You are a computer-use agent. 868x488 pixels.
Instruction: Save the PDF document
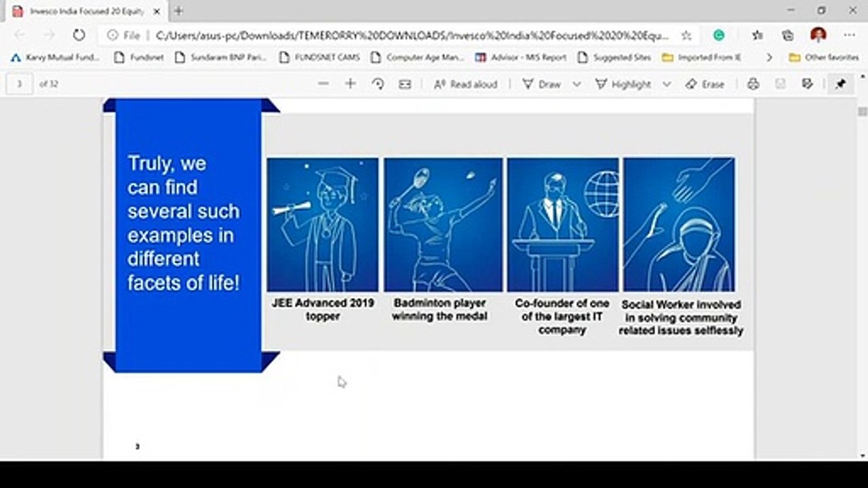(780, 84)
